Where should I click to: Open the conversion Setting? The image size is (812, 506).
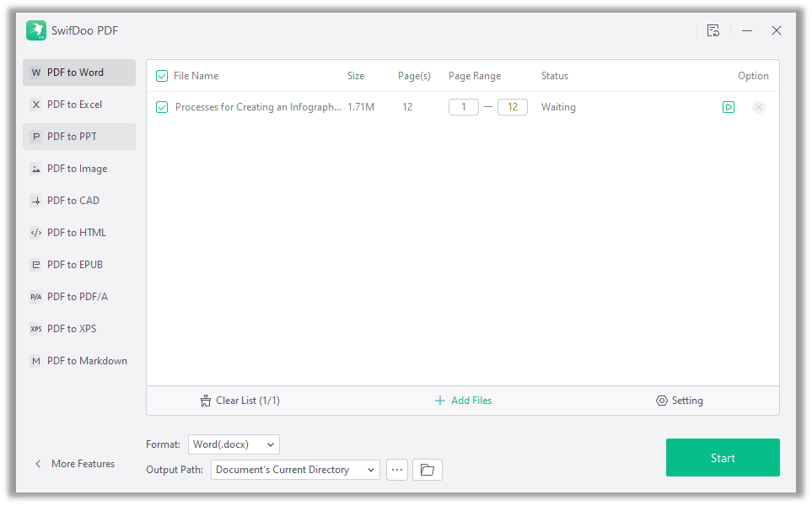click(680, 401)
